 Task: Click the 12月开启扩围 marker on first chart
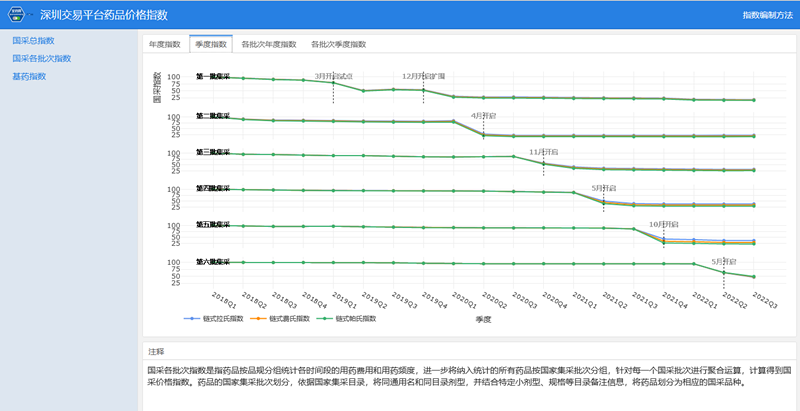pos(423,76)
